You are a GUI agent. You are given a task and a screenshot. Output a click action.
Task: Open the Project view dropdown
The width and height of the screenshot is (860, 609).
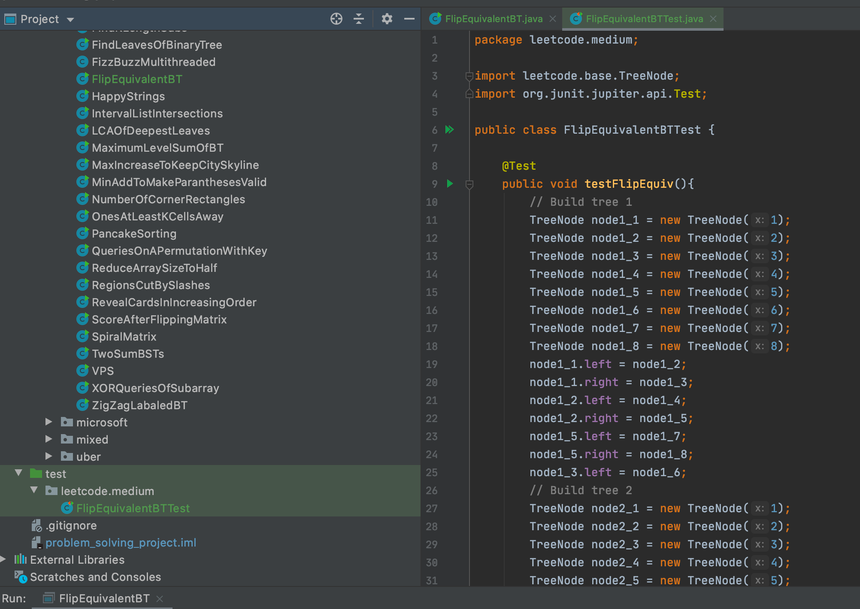[x=70, y=20]
